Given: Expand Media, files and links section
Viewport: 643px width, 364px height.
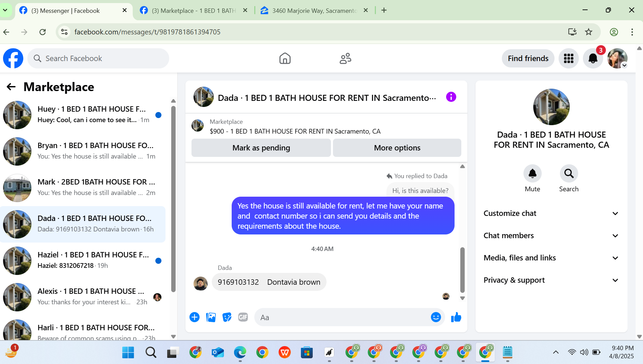Looking at the screenshot, I should click(x=551, y=258).
